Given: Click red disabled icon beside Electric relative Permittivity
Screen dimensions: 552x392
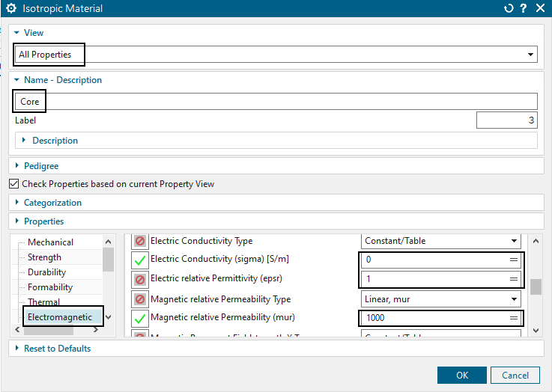Looking at the screenshot, I should [140, 279].
